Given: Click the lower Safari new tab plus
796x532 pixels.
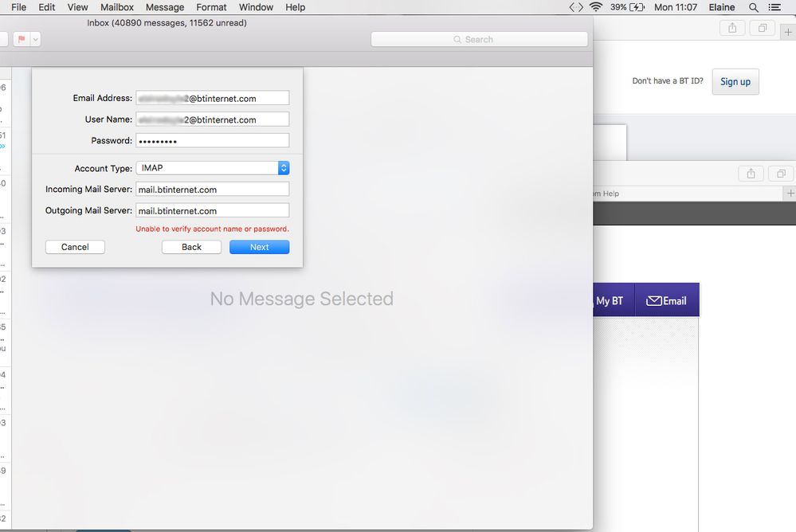Looking at the screenshot, I should [790, 193].
